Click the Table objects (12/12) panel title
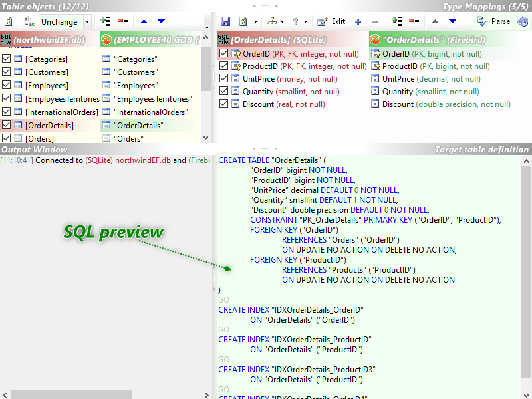Viewport: 532px width, 399px height. click(45, 6)
